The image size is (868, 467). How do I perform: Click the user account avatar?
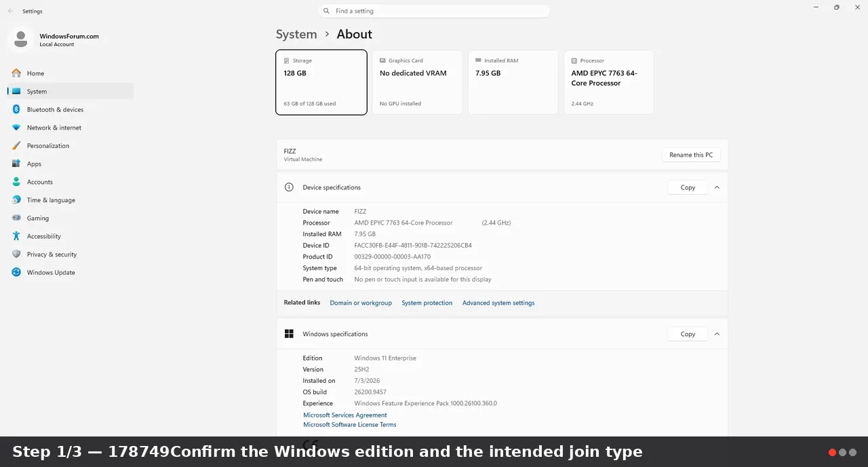click(20, 39)
